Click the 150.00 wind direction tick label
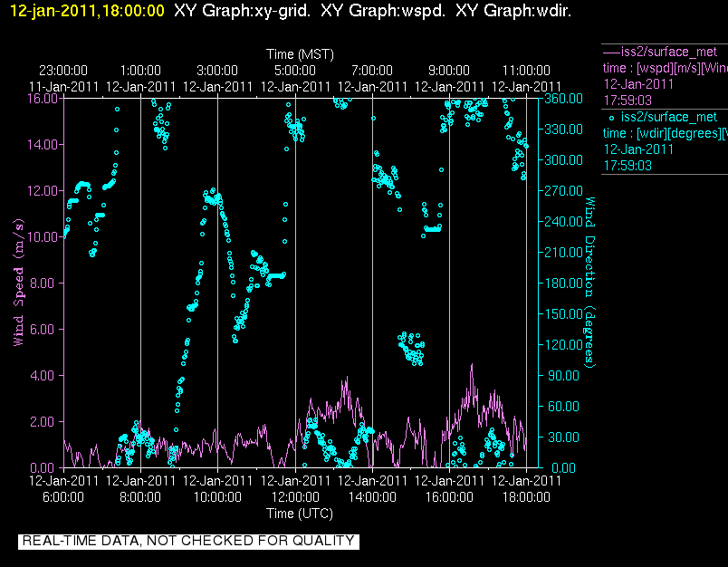728x567 pixels. point(563,314)
